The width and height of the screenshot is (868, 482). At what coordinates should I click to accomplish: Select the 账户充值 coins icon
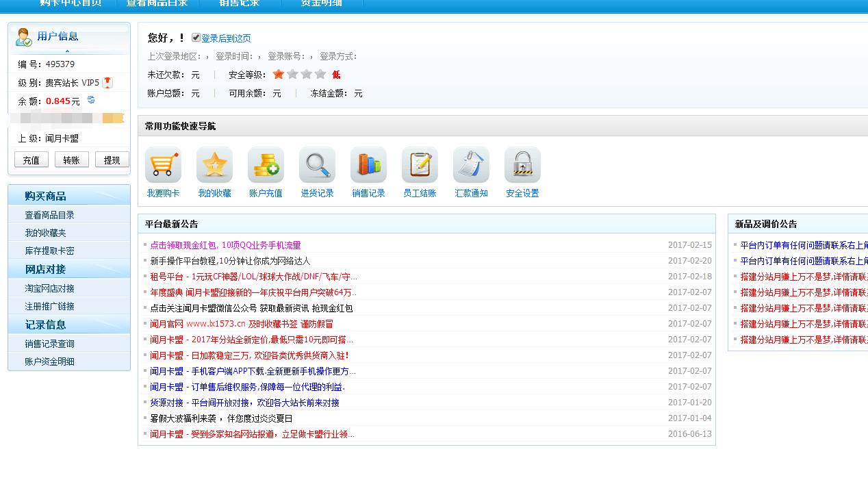[x=266, y=164]
